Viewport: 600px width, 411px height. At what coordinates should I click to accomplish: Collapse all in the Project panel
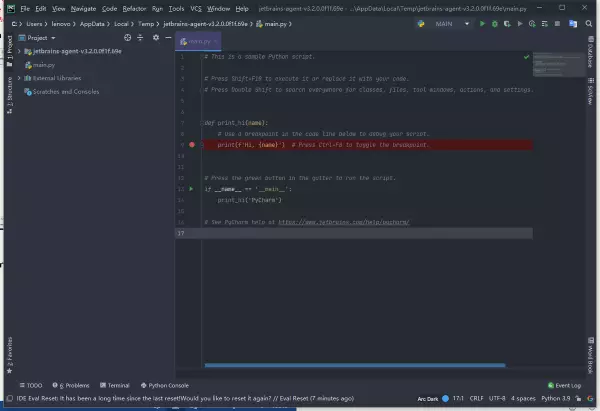pos(140,38)
